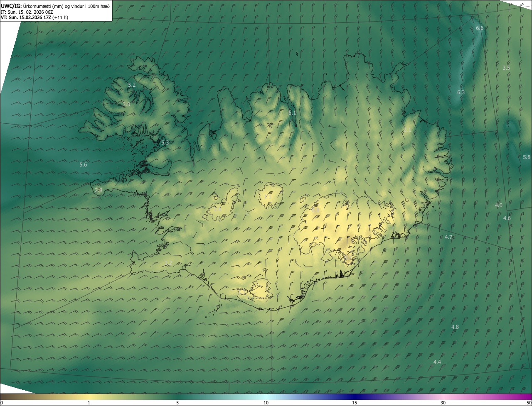Select the 4.4 value label
Screen dimensions: 532x406
tap(437, 362)
